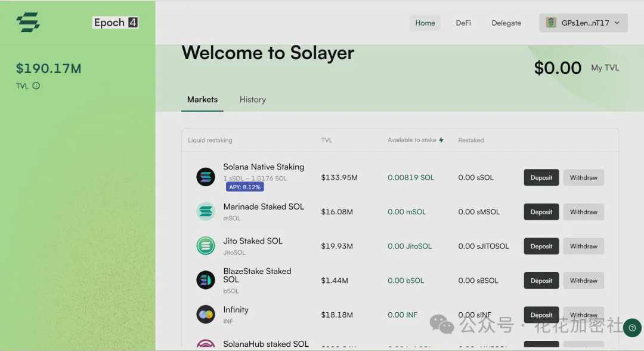This screenshot has width=644, height=351.
Task: Click the APY: 8.12% badge
Action: [x=245, y=187]
